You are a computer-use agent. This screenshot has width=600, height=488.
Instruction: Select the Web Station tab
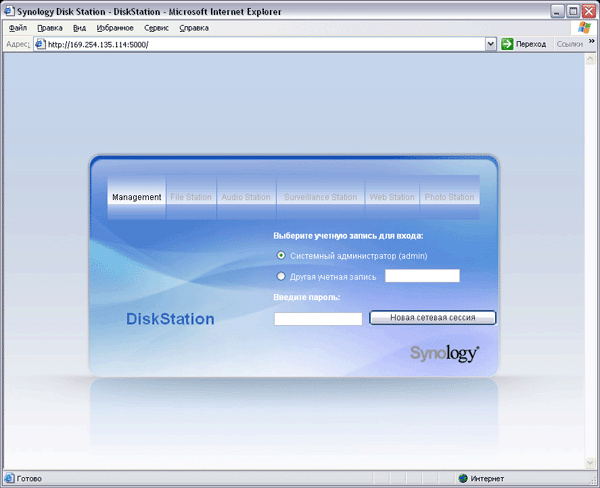pos(392,197)
